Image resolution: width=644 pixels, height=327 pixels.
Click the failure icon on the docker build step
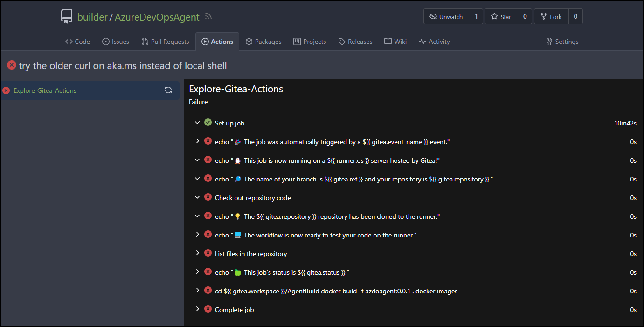pos(208,291)
